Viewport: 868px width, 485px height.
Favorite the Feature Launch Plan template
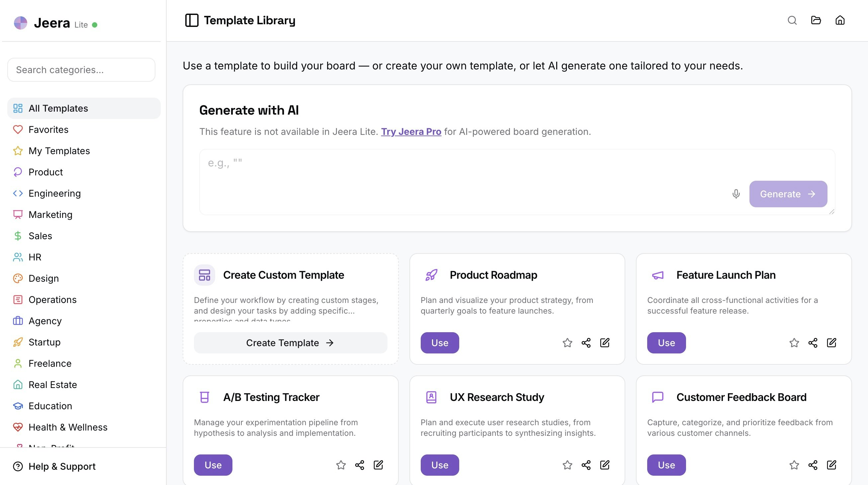pos(794,343)
